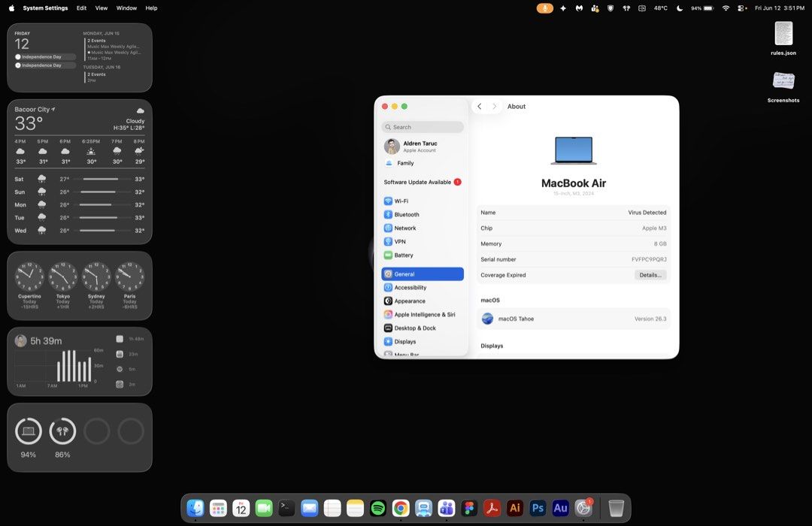
Task: Click the Search field in Settings
Action: 422,127
